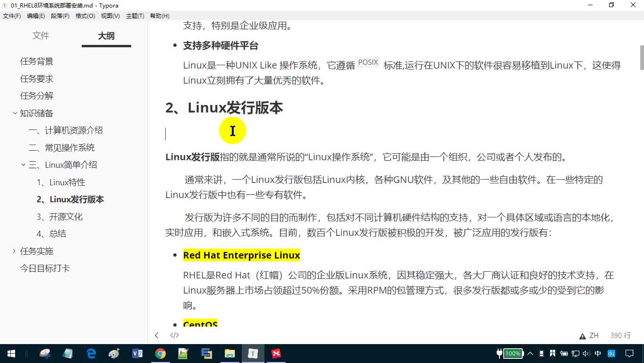Click the heading 2、Linux发行版本 in document

pyautogui.click(x=224, y=108)
